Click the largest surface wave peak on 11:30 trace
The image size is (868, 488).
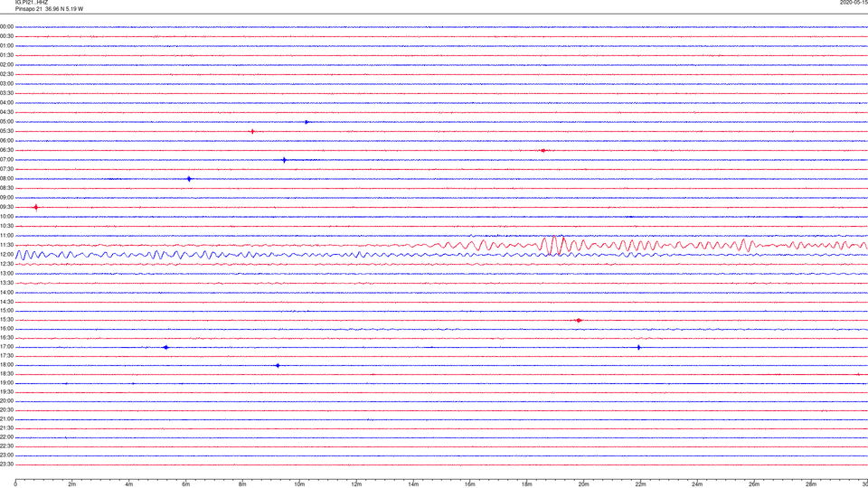point(554,245)
